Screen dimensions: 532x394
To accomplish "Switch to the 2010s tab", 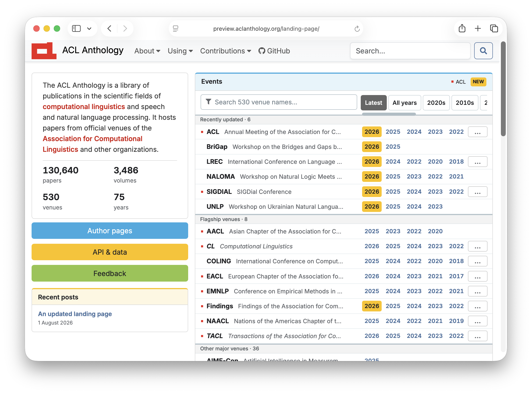I will point(465,103).
